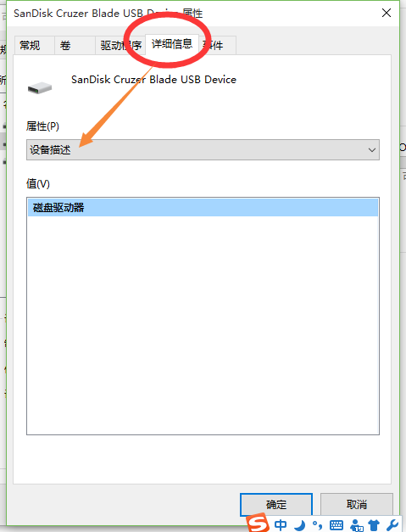Open the 事件 tab

[217, 45]
